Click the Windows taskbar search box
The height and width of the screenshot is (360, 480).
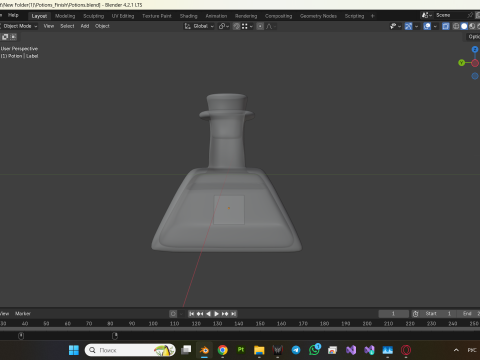[130, 350]
